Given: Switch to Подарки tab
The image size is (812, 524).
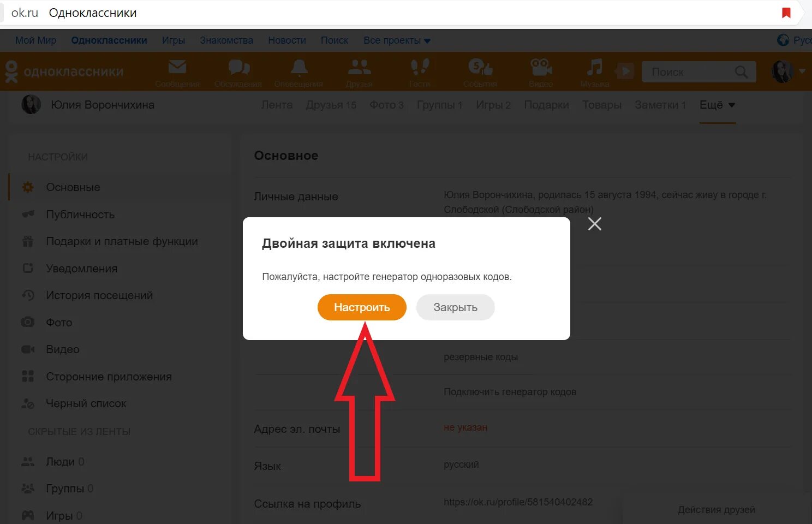Looking at the screenshot, I should (x=546, y=105).
